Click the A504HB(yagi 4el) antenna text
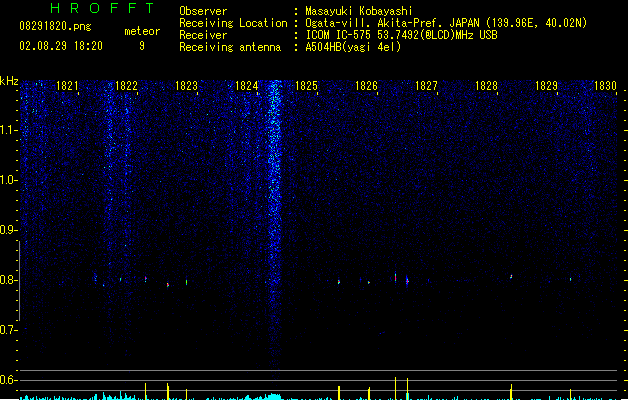Viewport: 629px width, 400px height. click(353, 47)
